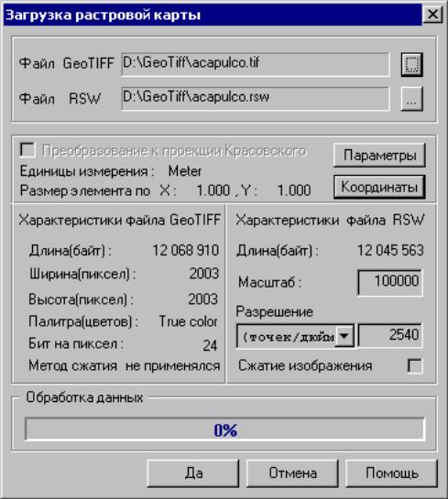Viewport: 448px width, 499px height.
Task: Click the Обработка данных group label
Action: pos(84,397)
